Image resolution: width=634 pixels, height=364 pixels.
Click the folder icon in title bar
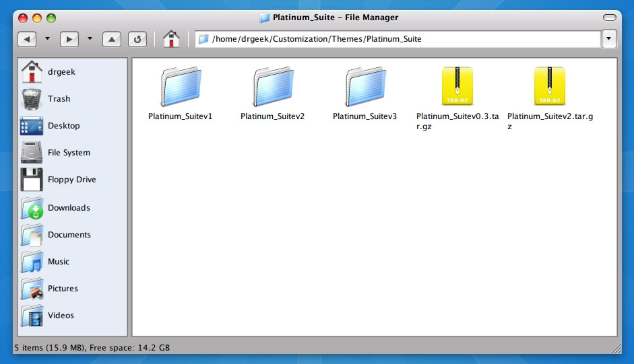pyautogui.click(x=264, y=17)
